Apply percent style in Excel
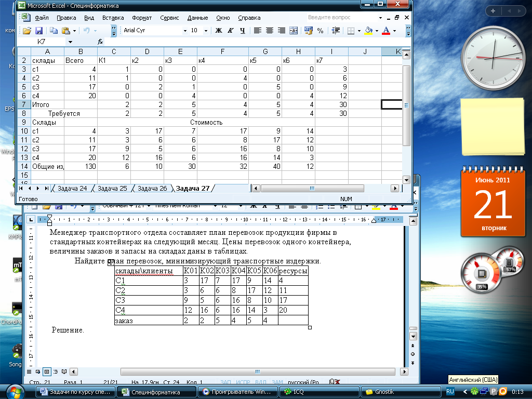The image size is (532, 399). click(320, 31)
